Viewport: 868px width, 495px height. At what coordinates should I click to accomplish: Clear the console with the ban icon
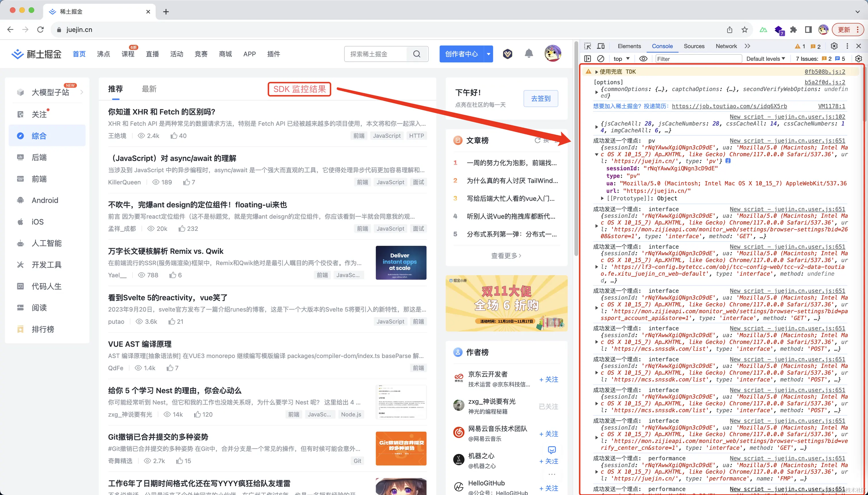(x=601, y=59)
